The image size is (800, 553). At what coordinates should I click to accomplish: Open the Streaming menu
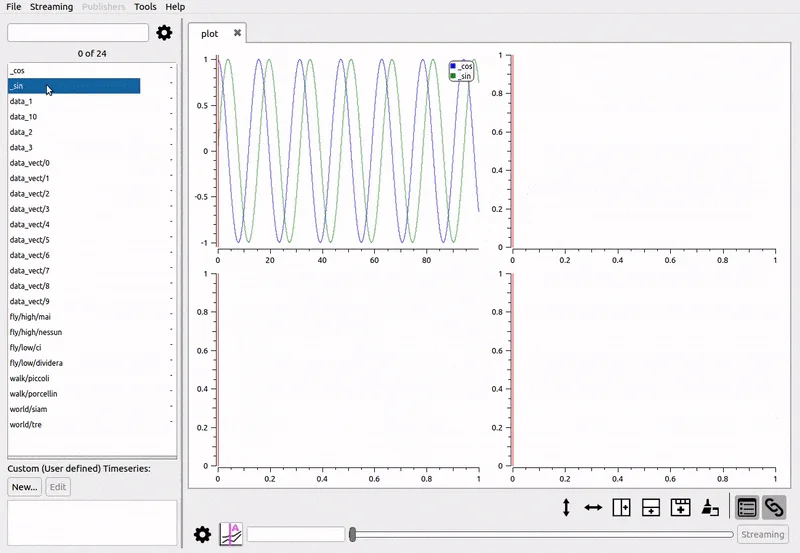[x=51, y=7]
